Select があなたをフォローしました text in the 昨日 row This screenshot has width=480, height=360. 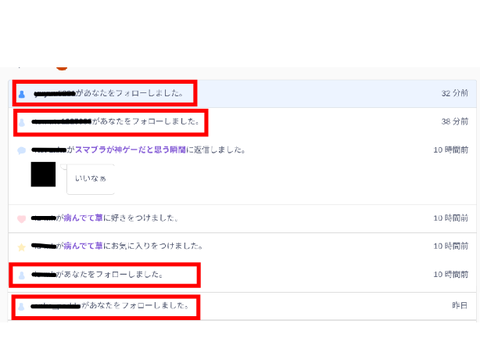click(x=135, y=305)
